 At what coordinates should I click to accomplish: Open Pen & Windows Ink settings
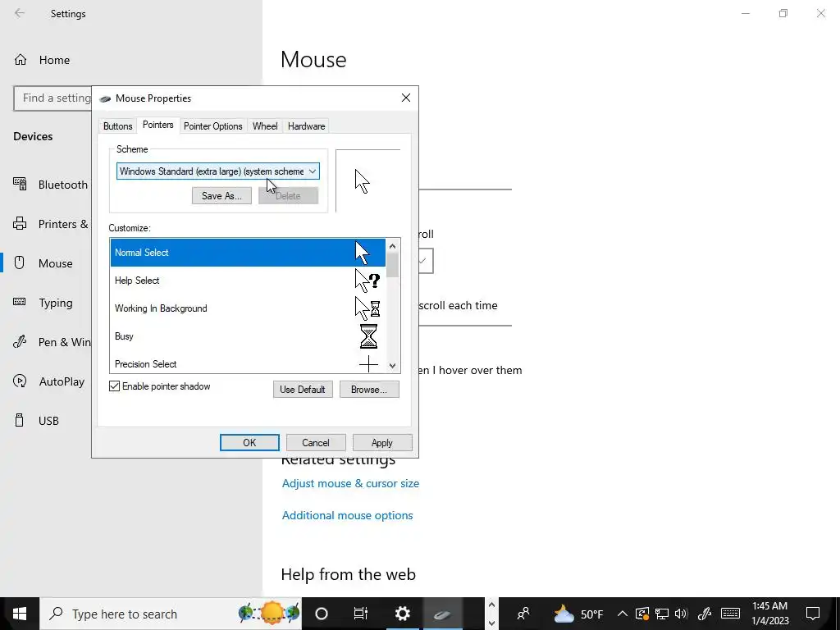click(51, 342)
